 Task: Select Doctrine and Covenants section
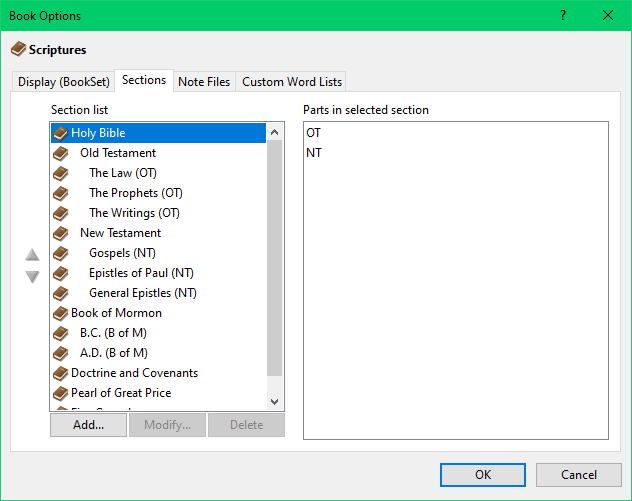[158, 373]
